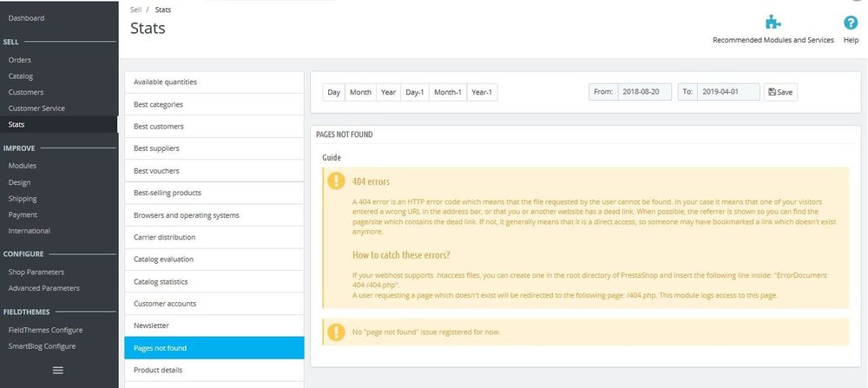Edit the From date field
The height and width of the screenshot is (388, 868).
coord(644,92)
